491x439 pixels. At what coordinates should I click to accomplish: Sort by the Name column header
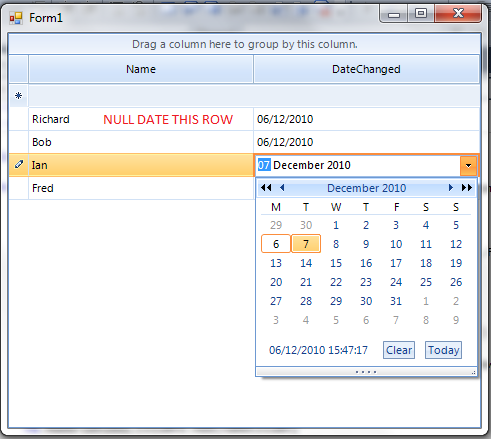(x=141, y=69)
